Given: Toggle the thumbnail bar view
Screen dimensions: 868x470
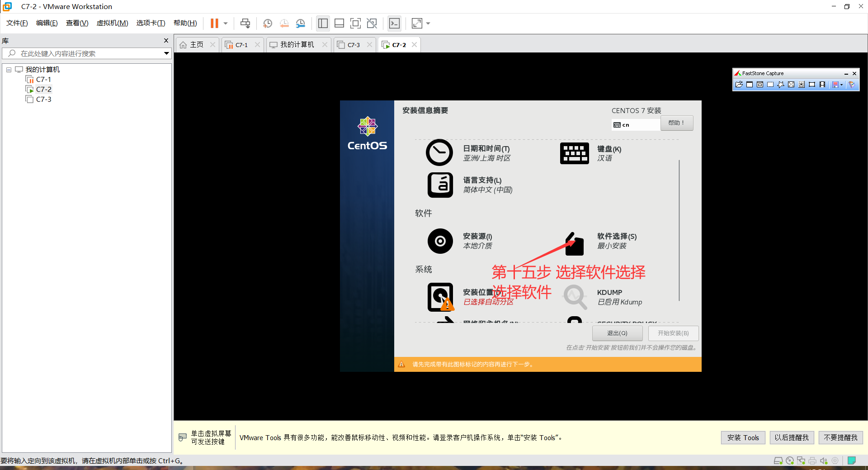Looking at the screenshot, I should pos(339,23).
